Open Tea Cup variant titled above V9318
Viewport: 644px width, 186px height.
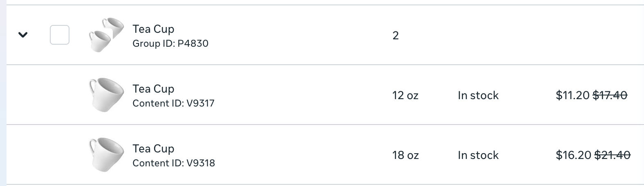(153, 149)
